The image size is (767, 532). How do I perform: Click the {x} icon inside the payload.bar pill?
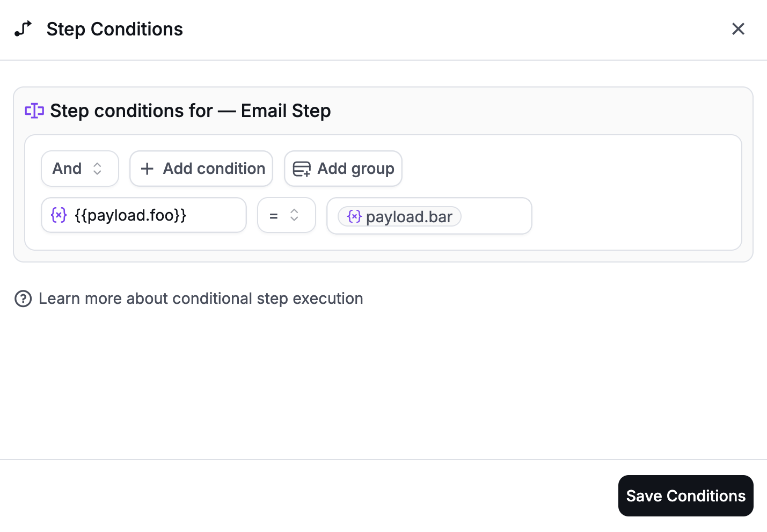[x=354, y=216]
